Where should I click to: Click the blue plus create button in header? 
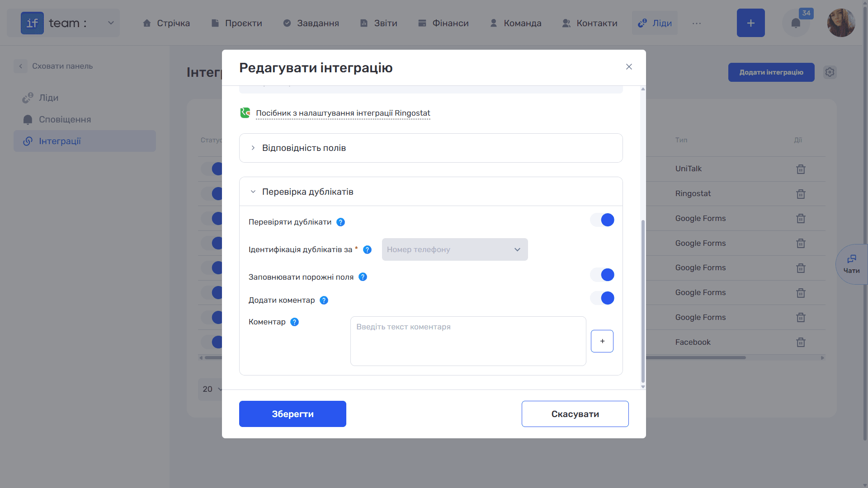coord(750,23)
